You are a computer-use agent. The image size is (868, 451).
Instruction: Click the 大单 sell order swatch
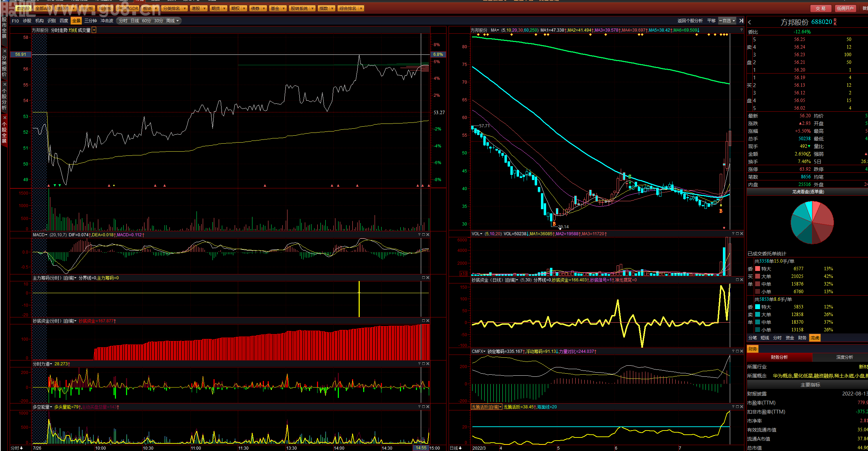click(x=758, y=315)
